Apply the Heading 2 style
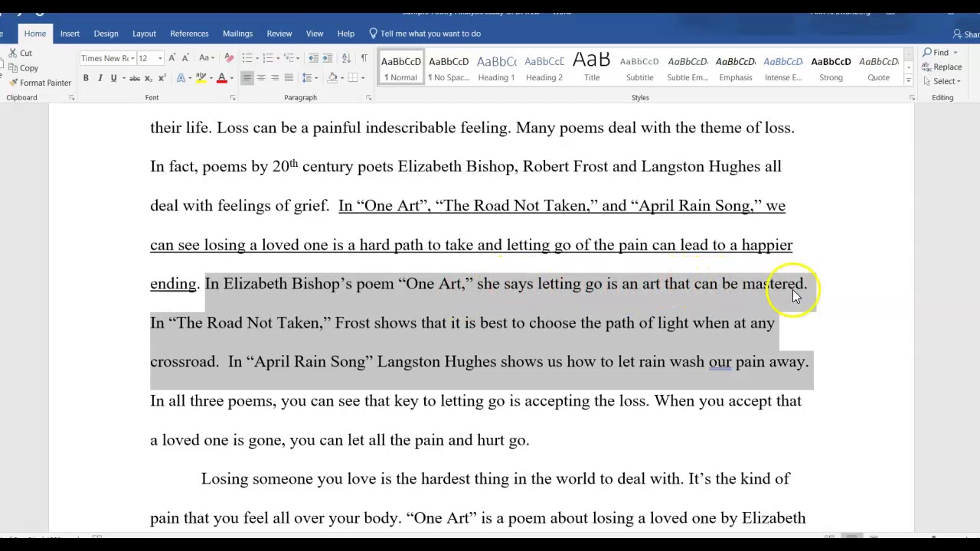Screen dimensions: 980x551 [x=544, y=68]
